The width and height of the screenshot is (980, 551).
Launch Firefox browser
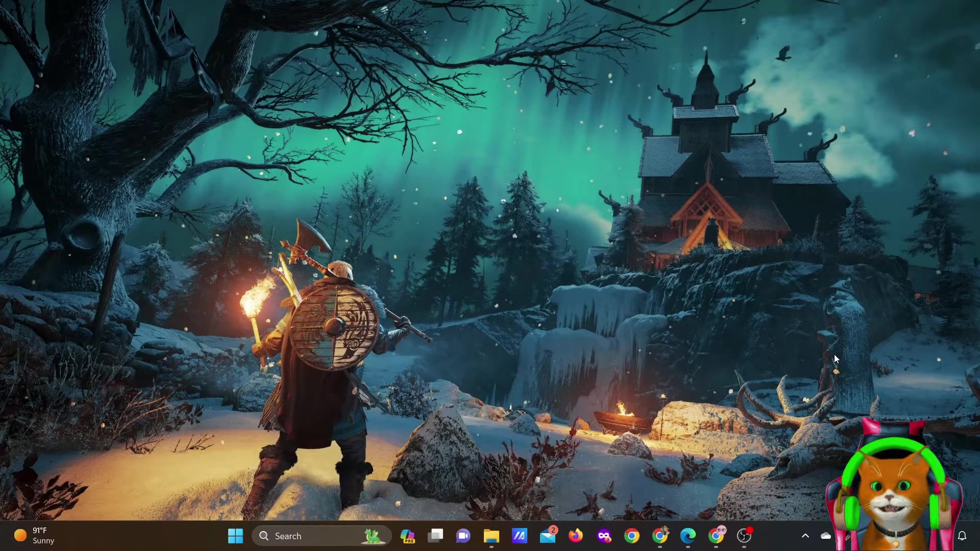(x=576, y=536)
